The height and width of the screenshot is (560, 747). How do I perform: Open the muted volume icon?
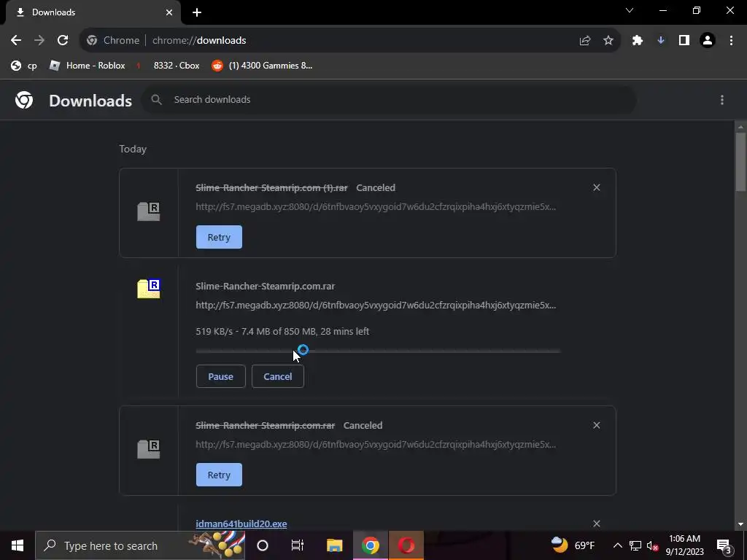click(652, 545)
